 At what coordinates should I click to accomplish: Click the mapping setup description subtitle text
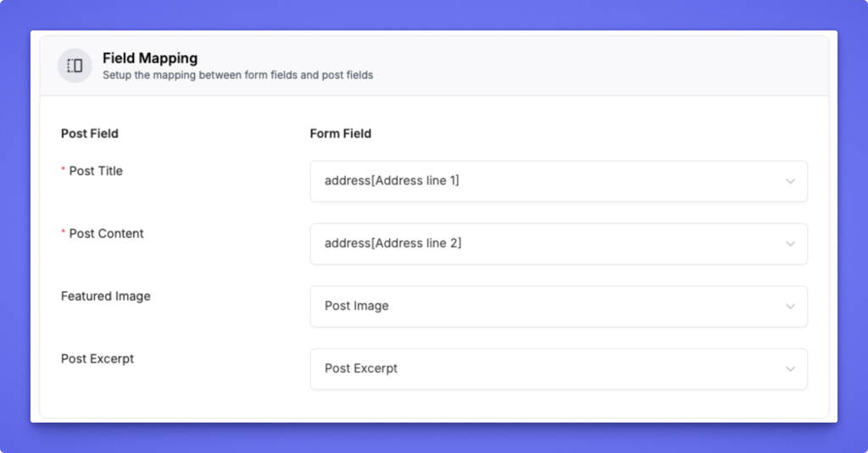coord(238,75)
